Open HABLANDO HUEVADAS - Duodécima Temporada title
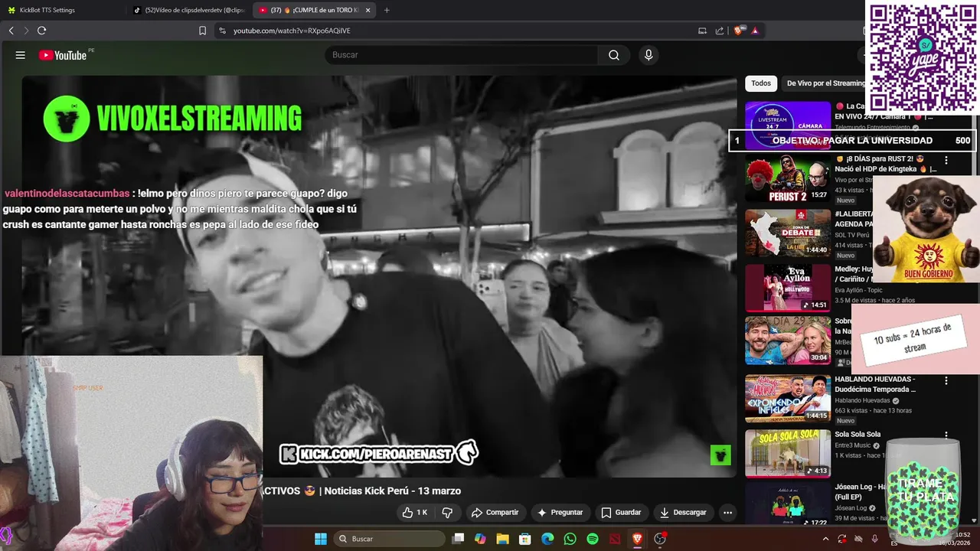 pyautogui.click(x=875, y=384)
